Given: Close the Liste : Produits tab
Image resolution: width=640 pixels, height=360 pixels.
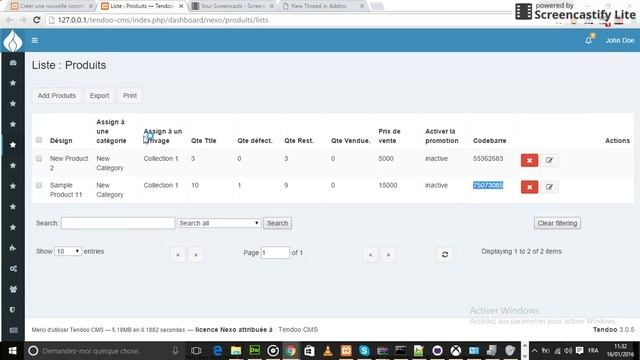Looking at the screenshot, I should point(181,6).
